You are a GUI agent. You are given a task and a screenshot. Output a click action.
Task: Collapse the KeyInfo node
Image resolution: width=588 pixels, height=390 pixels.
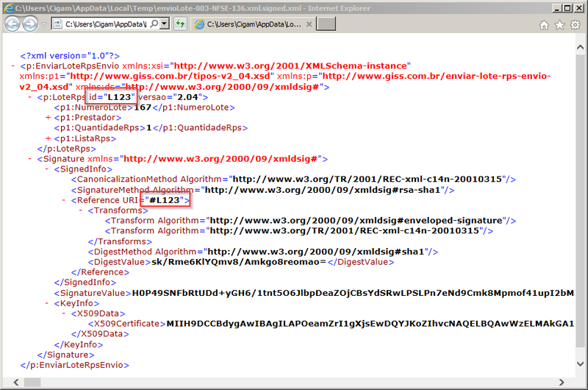pyautogui.click(x=47, y=303)
